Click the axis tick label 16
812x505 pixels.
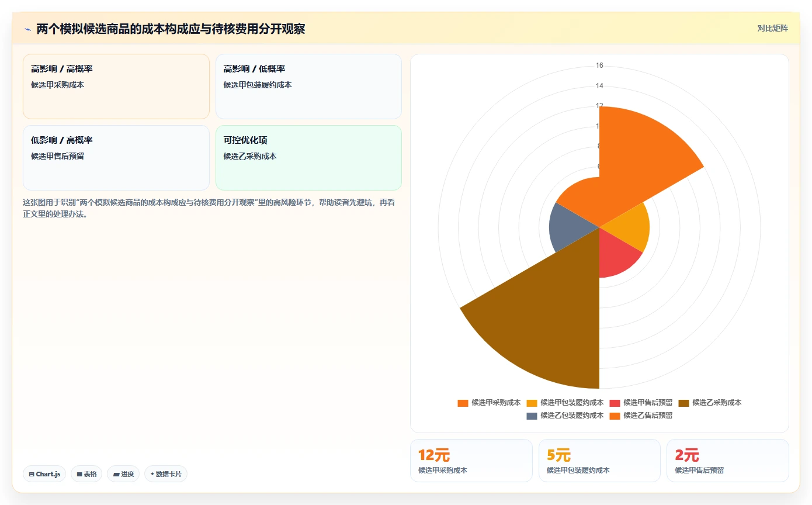click(x=599, y=65)
